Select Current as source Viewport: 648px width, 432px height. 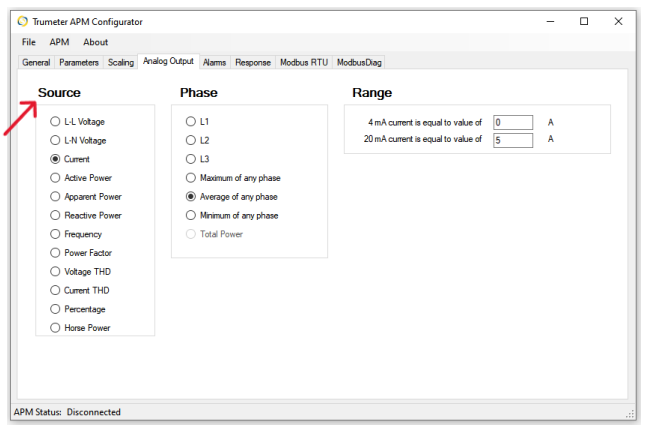click(70, 159)
